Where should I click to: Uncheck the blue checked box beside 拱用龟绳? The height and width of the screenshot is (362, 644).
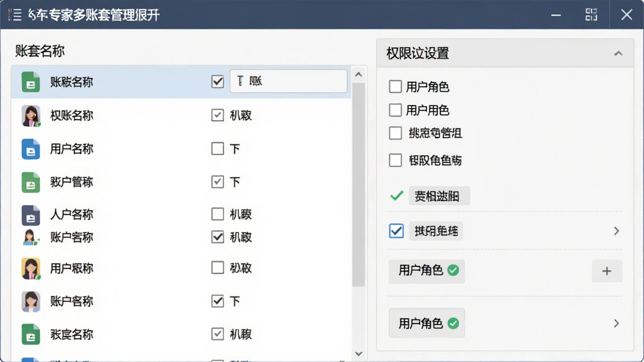coord(396,231)
